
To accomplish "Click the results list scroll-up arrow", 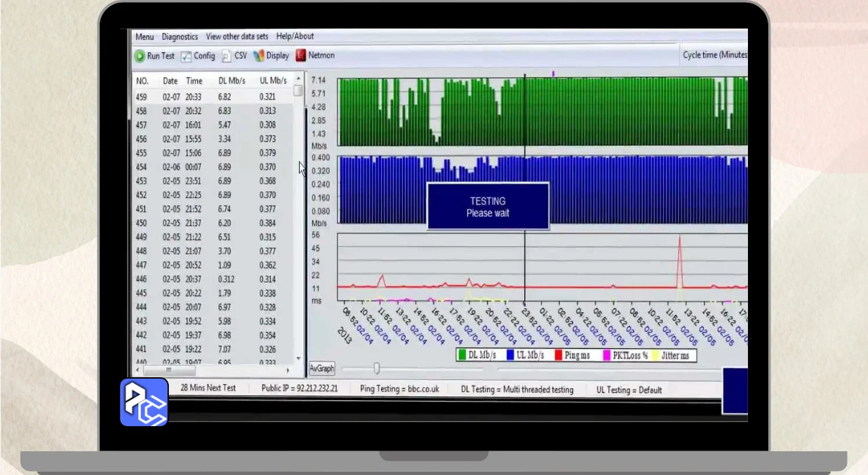I will [x=298, y=79].
